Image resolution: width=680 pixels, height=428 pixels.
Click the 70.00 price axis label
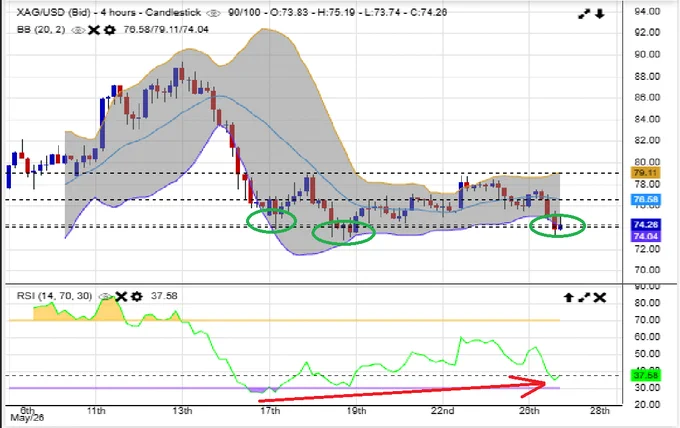pos(647,270)
